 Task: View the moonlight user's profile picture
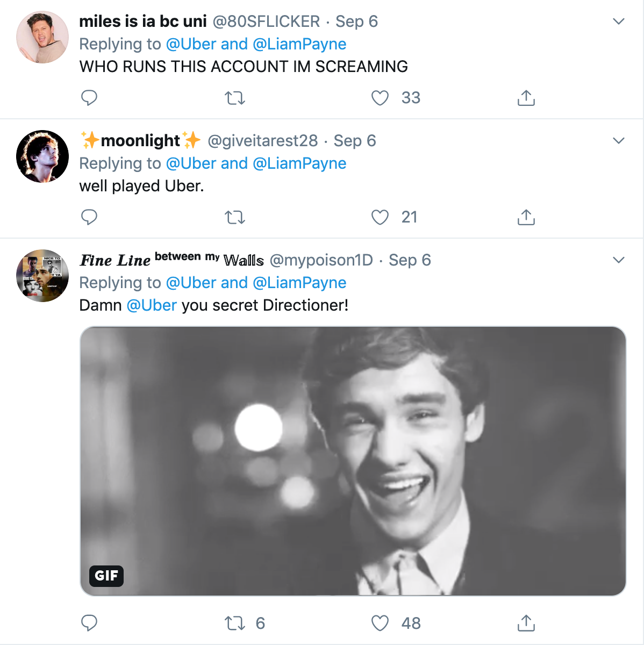pos(42,156)
